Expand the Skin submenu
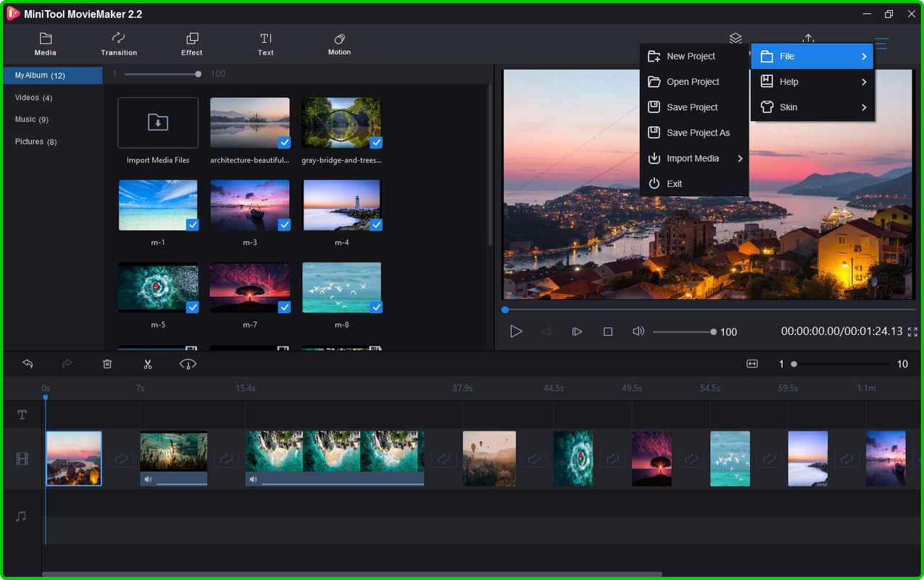 (812, 107)
